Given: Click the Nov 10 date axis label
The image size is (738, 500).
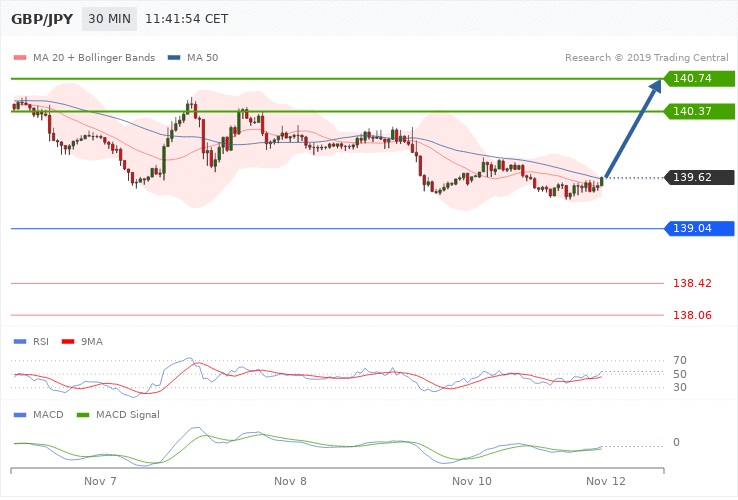Looking at the screenshot, I should click(x=471, y=481).
